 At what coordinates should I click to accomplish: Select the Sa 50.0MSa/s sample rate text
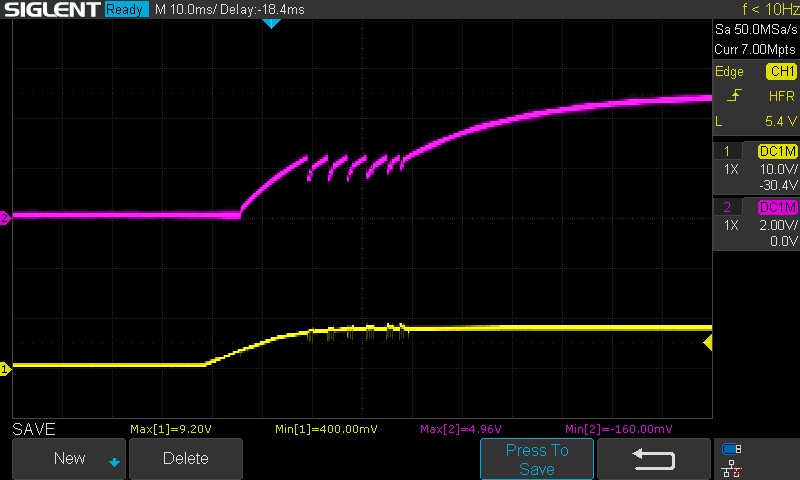coord(756,30)
